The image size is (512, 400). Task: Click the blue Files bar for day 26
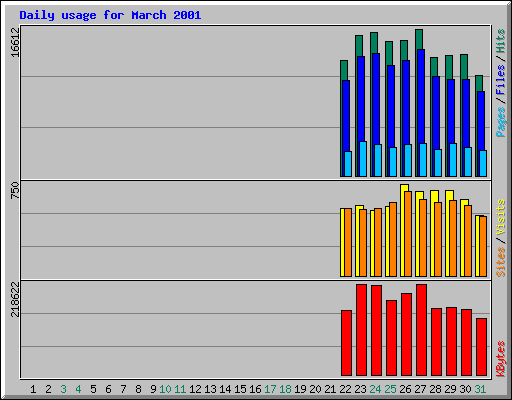coord(406,103)
